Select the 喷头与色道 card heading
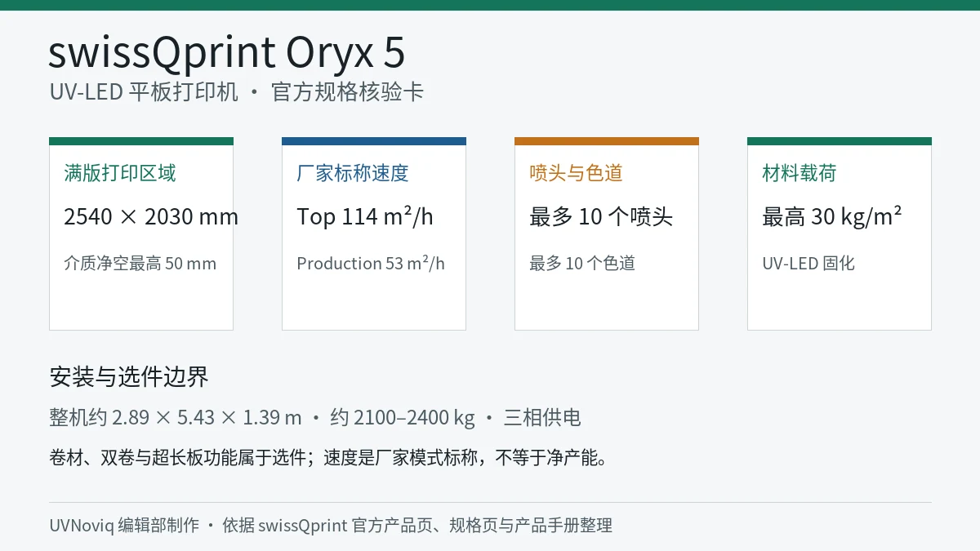Screen dimensions: 980x551 (x=577, y=173)
